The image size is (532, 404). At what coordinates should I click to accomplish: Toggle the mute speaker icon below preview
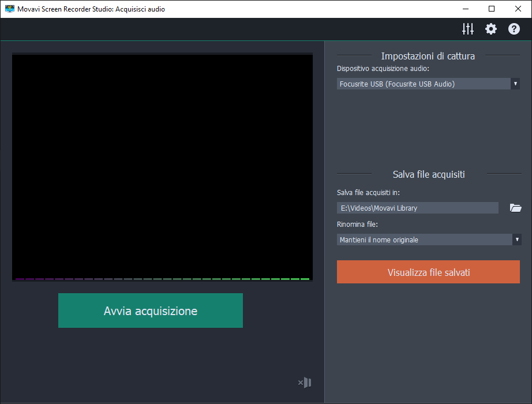coord(305,382)
